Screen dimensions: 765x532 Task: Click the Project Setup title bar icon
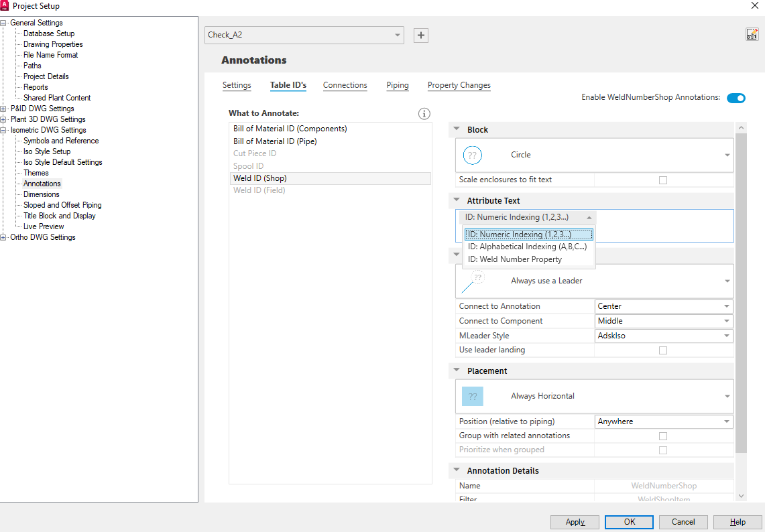point(7,5)
